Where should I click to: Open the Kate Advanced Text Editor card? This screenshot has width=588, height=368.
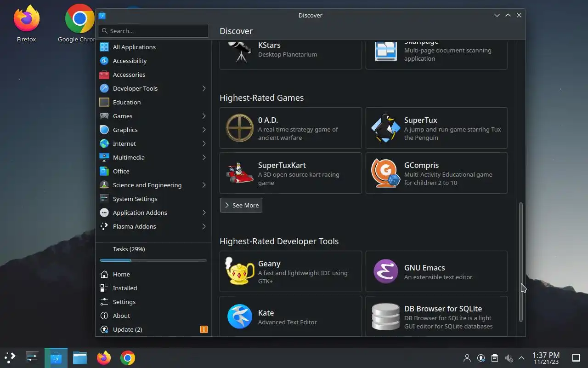(x=290, y=316)
